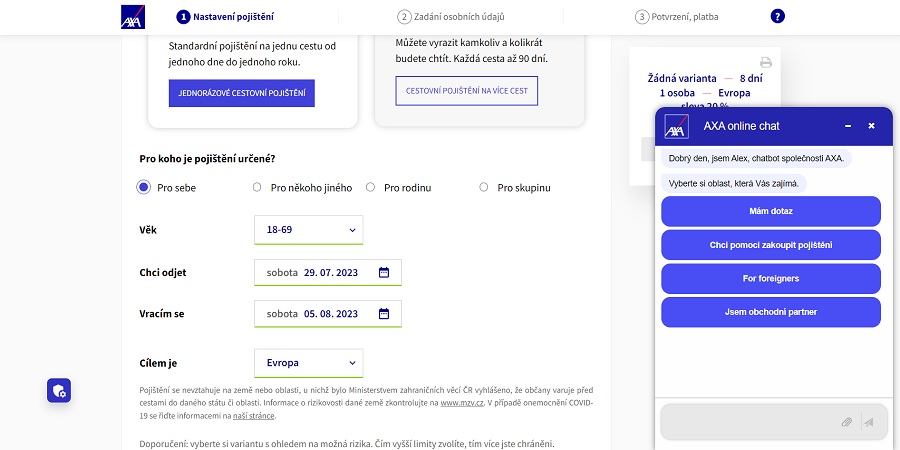Expand the Věk 18-69 dropdown
Screen dimensions: 900x450
pos(309,230)
